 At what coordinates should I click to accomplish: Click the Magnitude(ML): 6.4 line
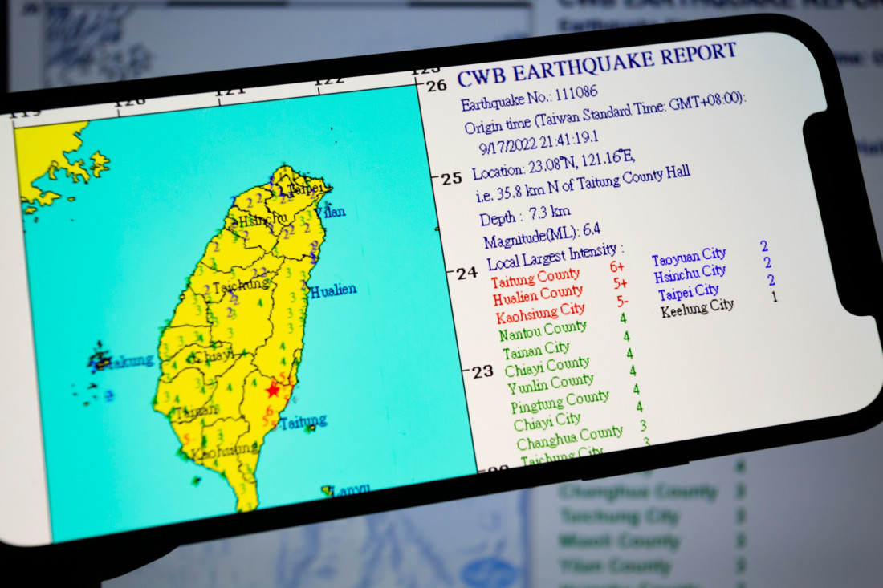click(x=541, y=235)
